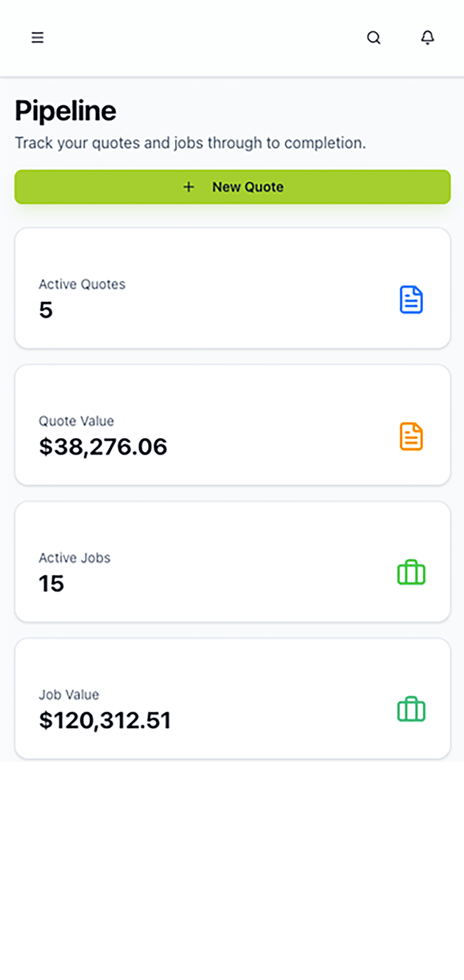This screenshot has height=980, width=464.
Task: Click the search magnifier icon
Action: (373, 38)
